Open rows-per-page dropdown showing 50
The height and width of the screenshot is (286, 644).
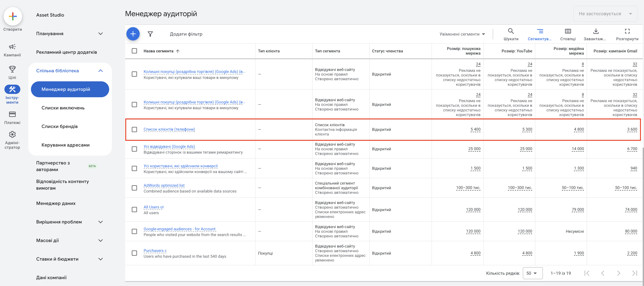click(532, 273)
